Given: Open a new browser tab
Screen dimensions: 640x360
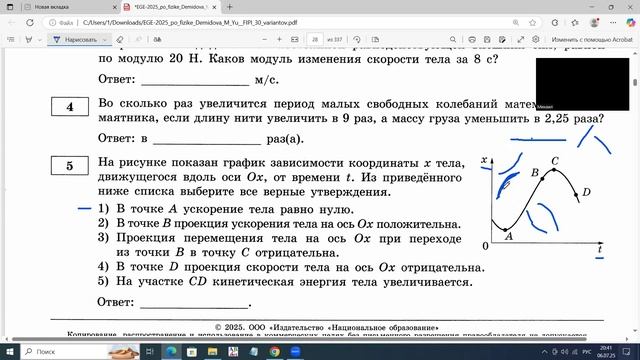Looking at the screenshot, I should tap(230, 7).
